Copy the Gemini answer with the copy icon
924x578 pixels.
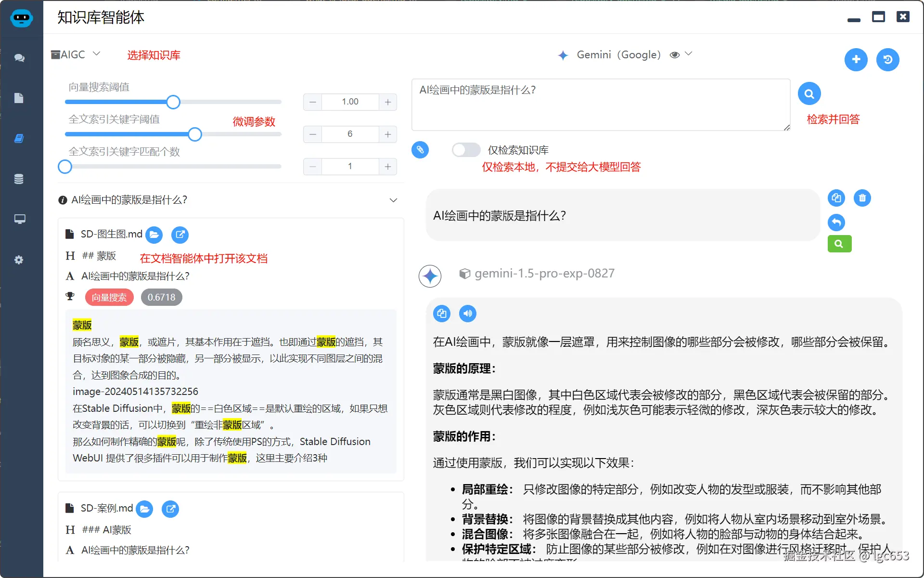point(442,313)
